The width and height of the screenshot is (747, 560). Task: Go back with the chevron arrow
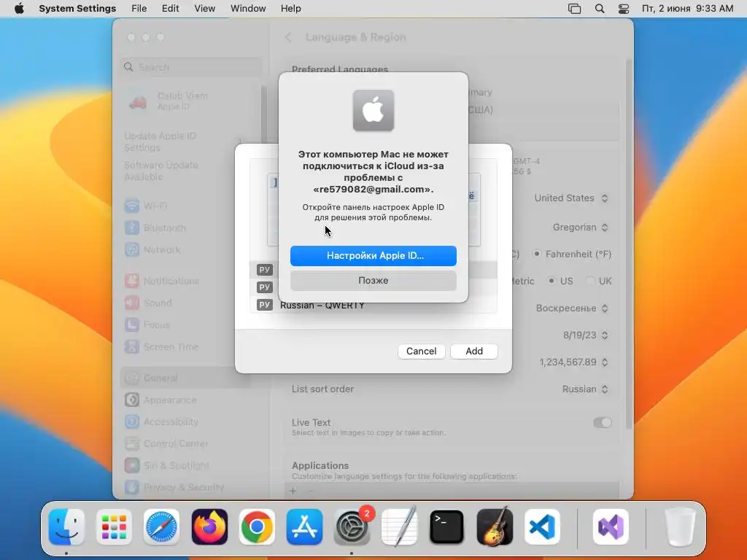tap(288, 37)
